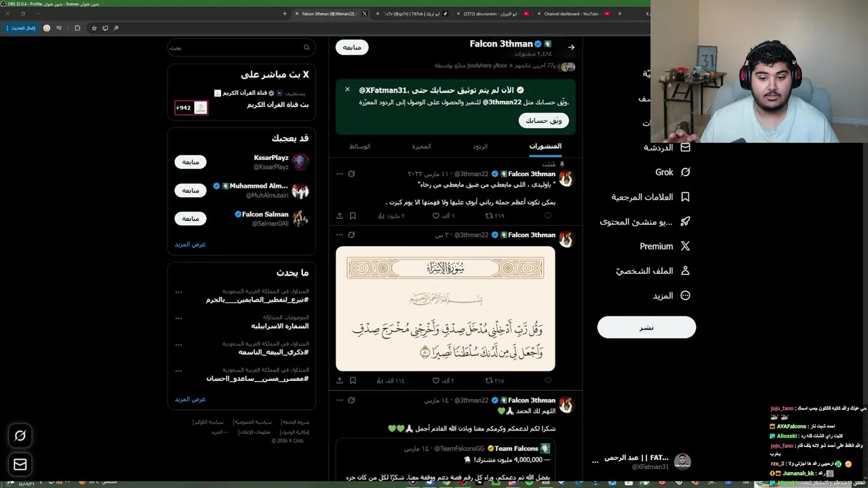Click the browser extensions puzzle icon in toolbar
The height and width of the screenshot is (488, 868).
77,28
